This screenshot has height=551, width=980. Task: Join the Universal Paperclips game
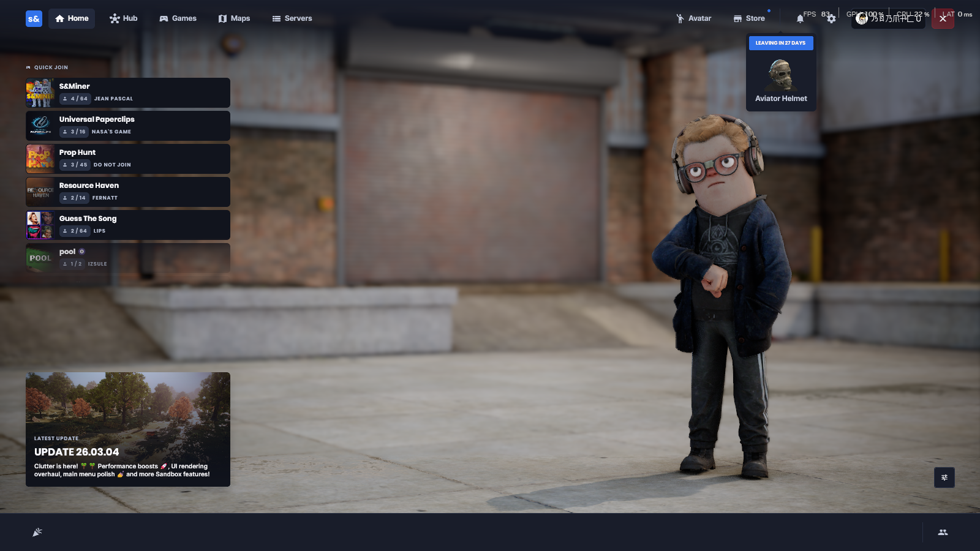click(x=128, y=126)
